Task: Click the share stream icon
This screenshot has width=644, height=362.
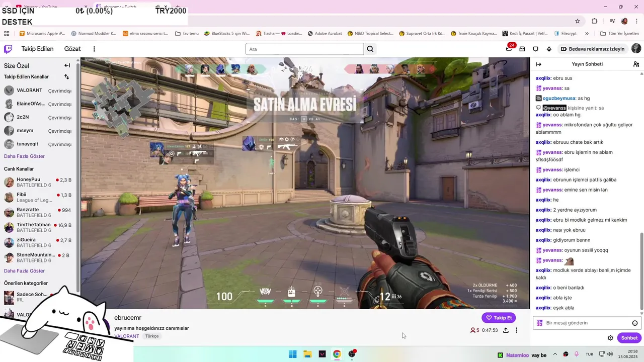Action: coord(506,330)
